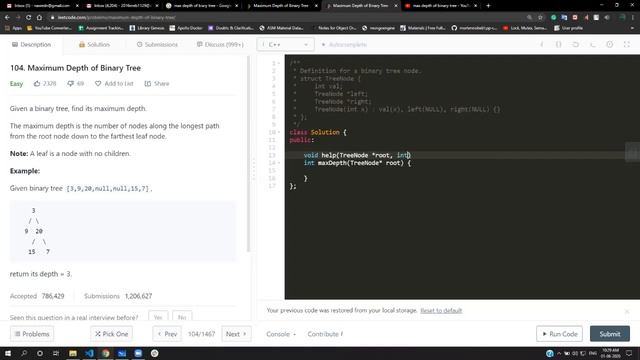Screen dimensions: 640x360
Task: Open Chrome from the taskbar
Action: pyautogui.click(x=106, y=353)
